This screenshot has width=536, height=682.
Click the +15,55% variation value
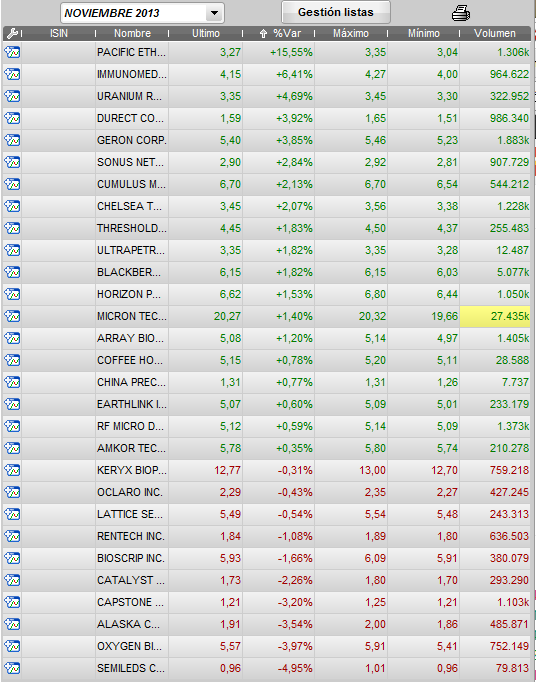click(291, 53)
